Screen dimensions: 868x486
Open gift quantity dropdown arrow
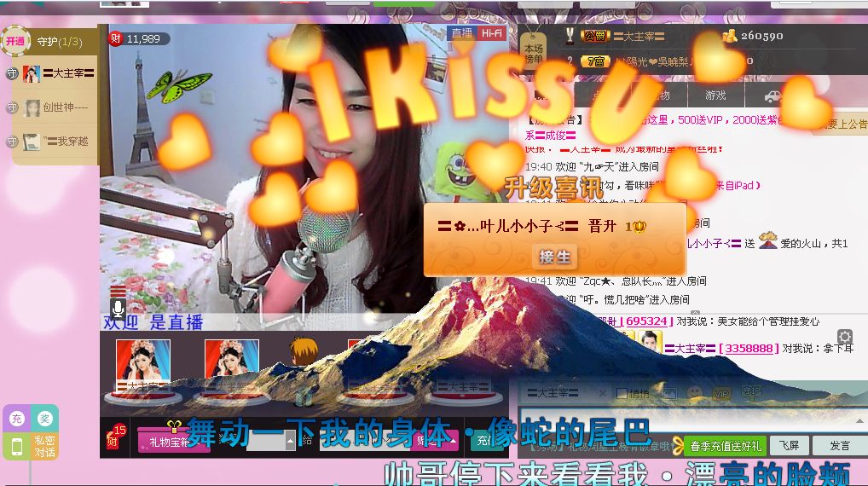coord(290,441)
